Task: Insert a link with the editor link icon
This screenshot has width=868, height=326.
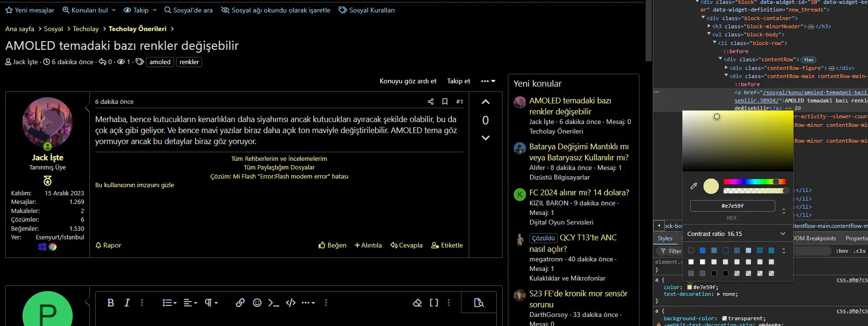Action: click(240, 303)
